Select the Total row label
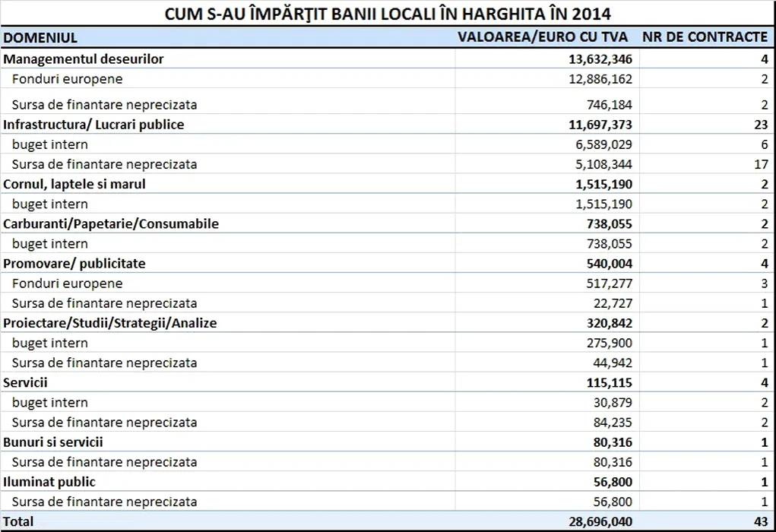776x532 pixels. click(18, 521)
